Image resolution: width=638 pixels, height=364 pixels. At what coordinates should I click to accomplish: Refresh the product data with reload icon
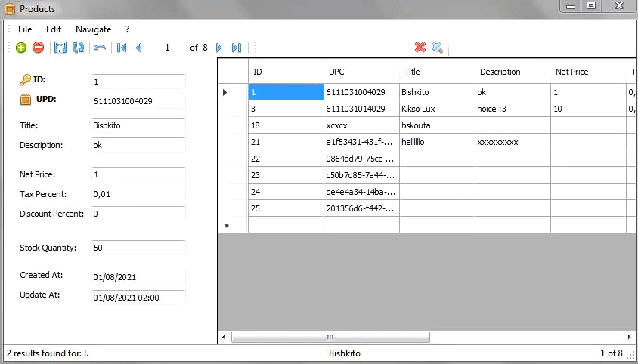(78, 48)
